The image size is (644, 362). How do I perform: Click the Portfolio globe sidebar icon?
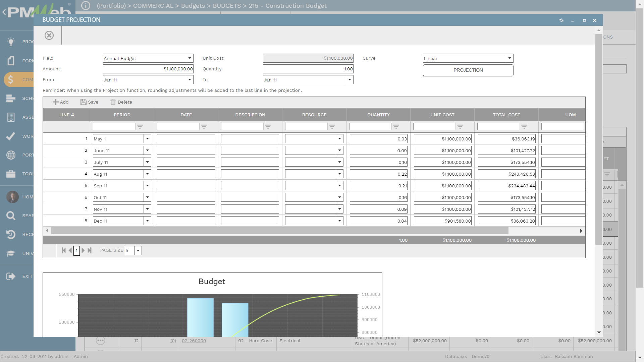coord(11,155)
